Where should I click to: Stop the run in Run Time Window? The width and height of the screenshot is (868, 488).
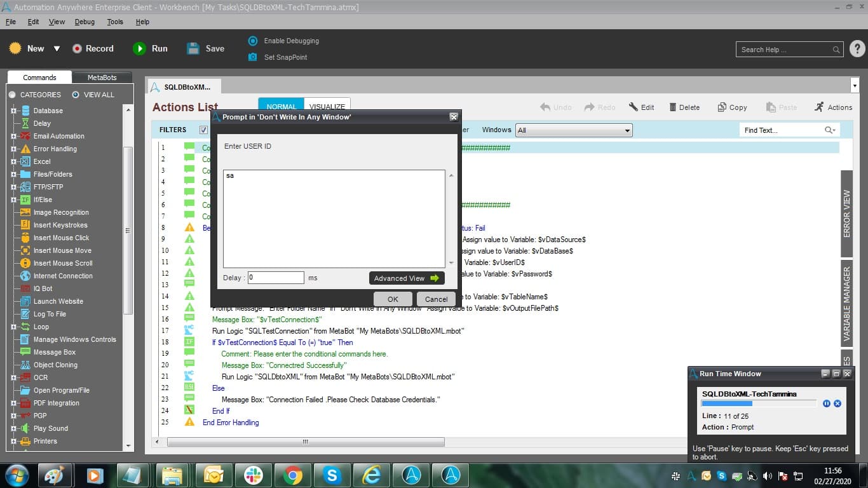tap(837, 403)
